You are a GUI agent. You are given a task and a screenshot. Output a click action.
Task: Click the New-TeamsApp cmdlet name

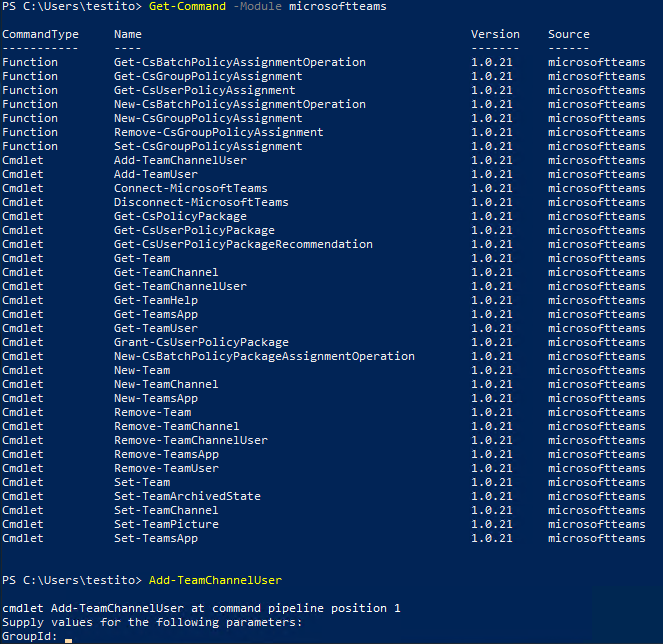(x=156, y=398)
